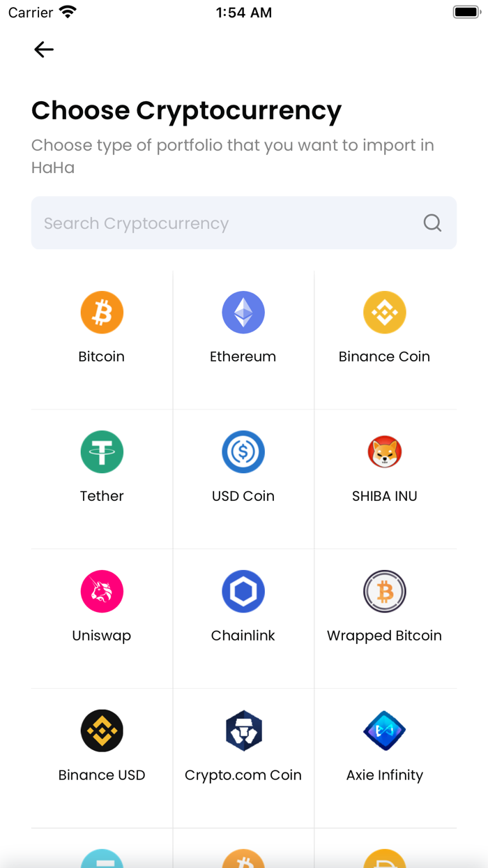The image size is (488, 868).
Task: Click the Search Cryptocurrency field
Action: pyautogui.click(x=209, y=223)
